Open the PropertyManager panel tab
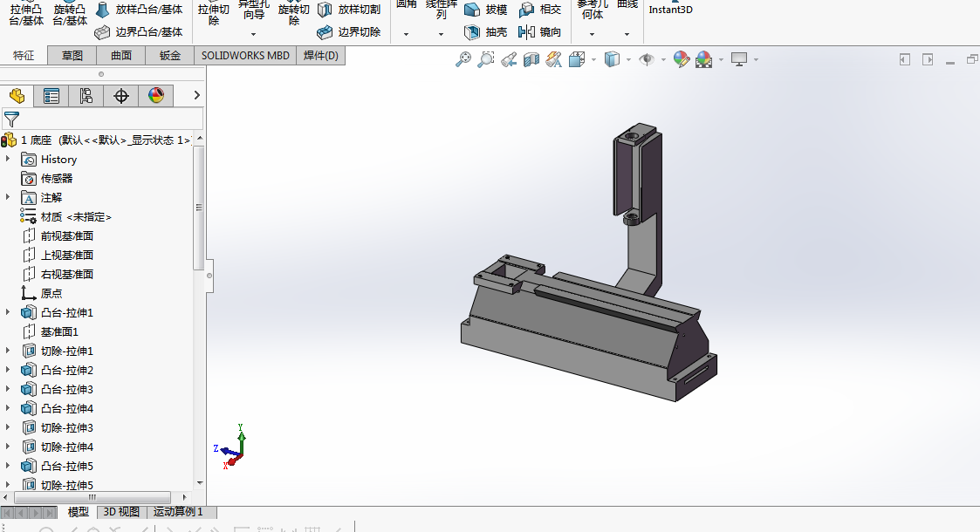 pyautogui.click(x=51, y=96)
